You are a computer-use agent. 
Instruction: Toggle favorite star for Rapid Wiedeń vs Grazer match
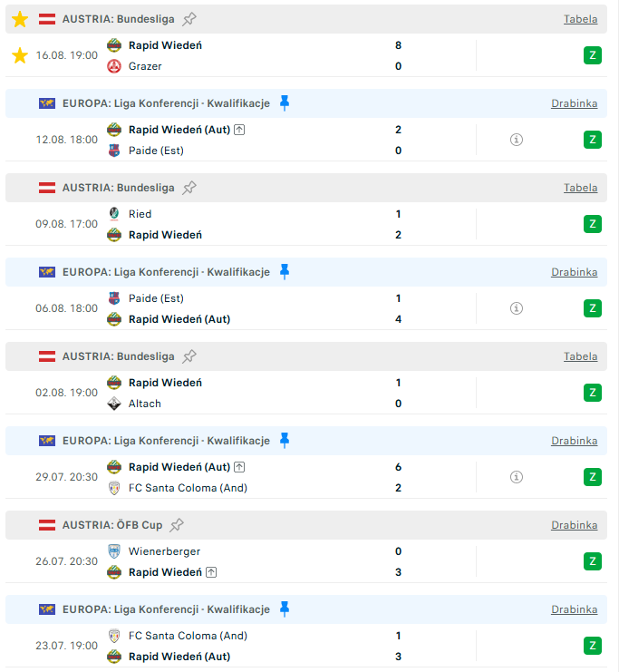point(20,55)
